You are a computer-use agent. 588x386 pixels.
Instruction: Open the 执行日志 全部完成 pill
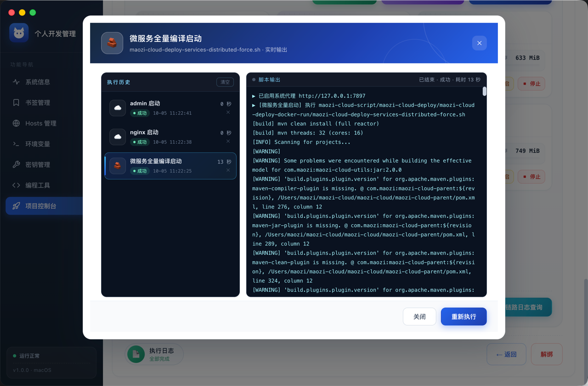(154, 354)
